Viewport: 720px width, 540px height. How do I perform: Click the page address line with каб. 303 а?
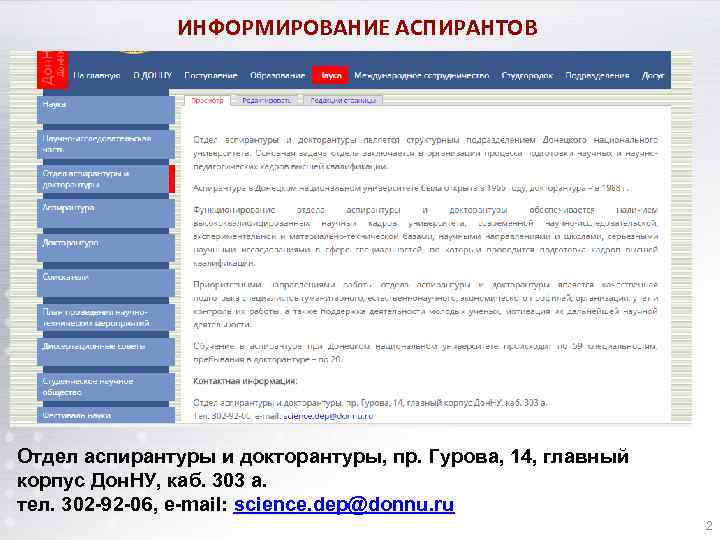(370, 403)
